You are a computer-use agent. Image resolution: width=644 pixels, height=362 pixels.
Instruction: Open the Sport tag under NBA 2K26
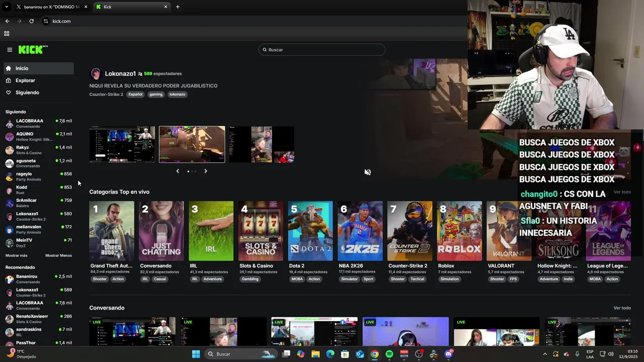coord(369,279)
